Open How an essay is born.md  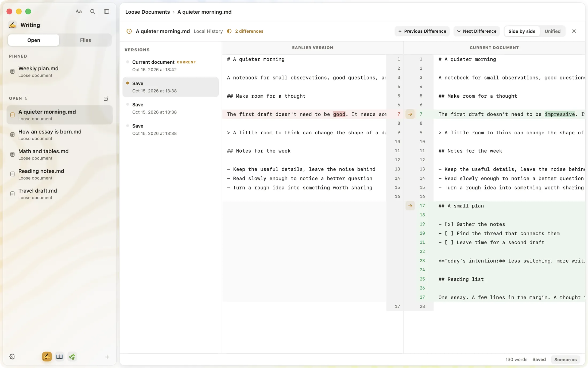pos(60,135)
